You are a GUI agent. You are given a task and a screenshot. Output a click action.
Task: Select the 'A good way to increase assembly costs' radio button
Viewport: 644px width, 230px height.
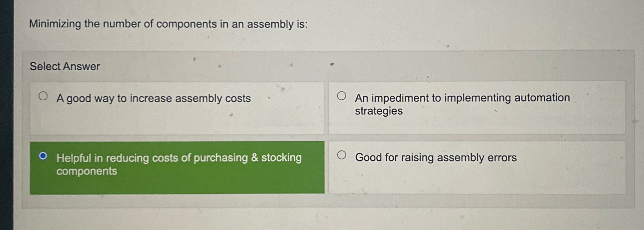(43, 96)
